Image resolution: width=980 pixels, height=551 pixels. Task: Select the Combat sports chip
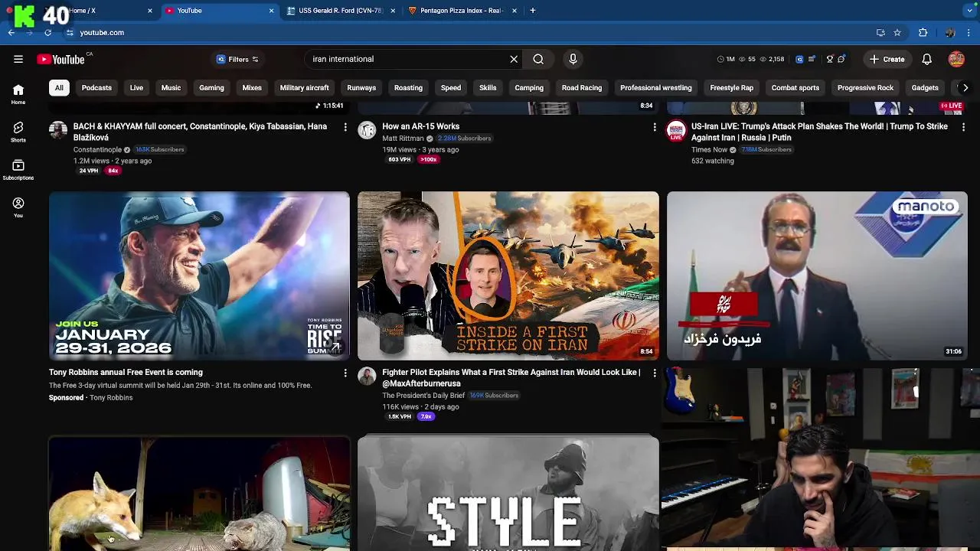point(795,88)
